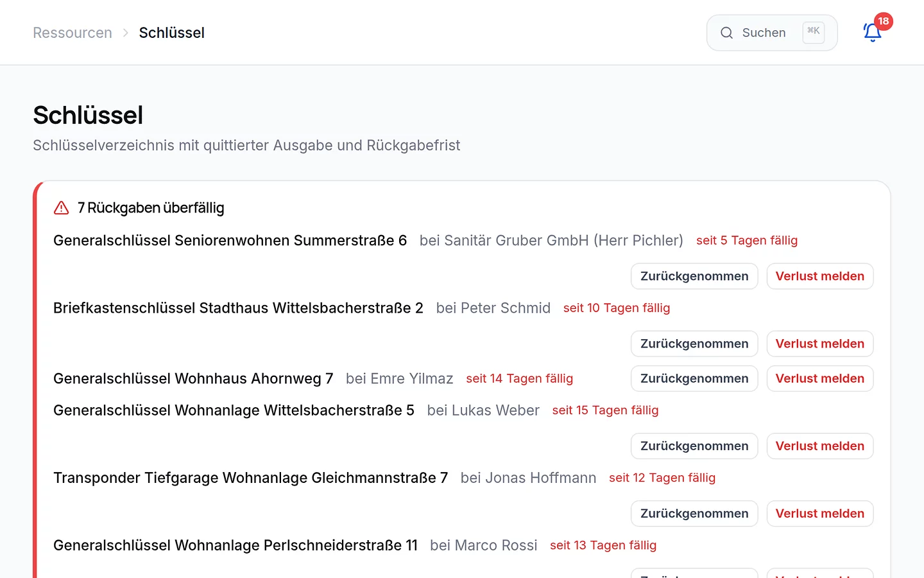This screenshot has width=924, height=578.
Task: Select 'Generalschlüssel Seniorenwohnen Summerstraße 6' entry
Action: click(x=230, y=240)
